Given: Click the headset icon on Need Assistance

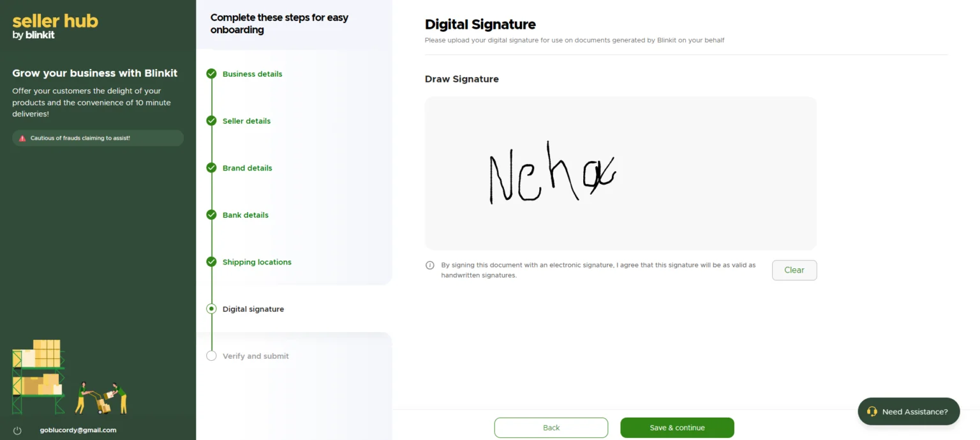Looking at the screenshot, I should tap(872, 411).
